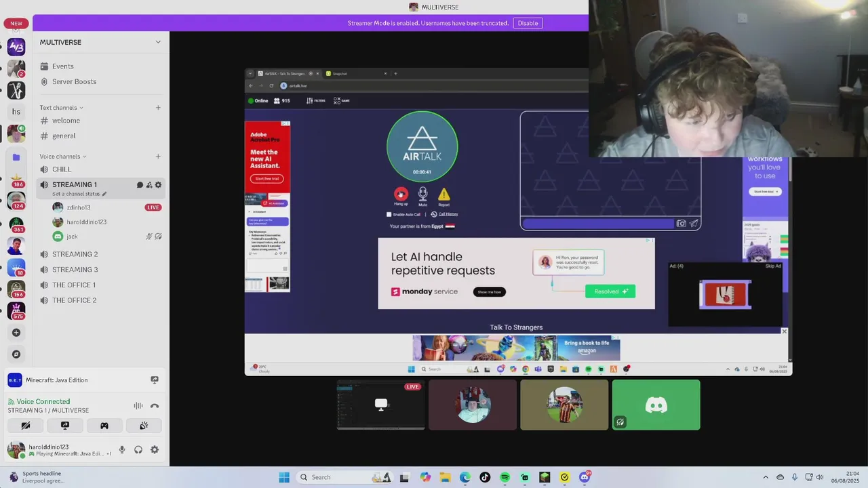The height and width of the screenshot is (488, 868).
Task: Collapse the Text channels category
Action: (61, 108)
